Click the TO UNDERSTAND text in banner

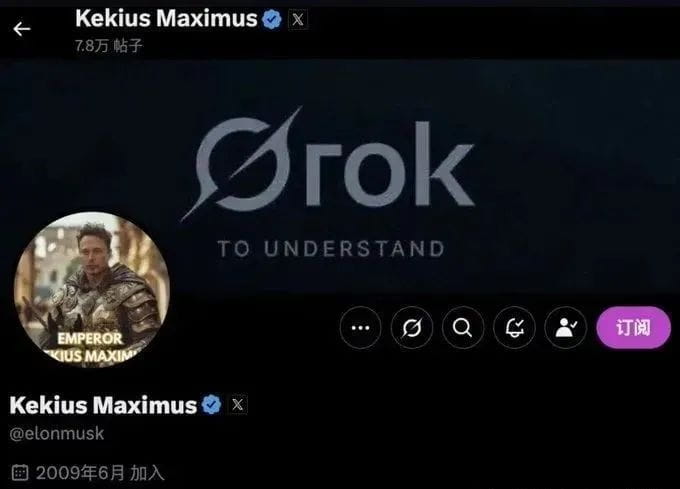331,249
